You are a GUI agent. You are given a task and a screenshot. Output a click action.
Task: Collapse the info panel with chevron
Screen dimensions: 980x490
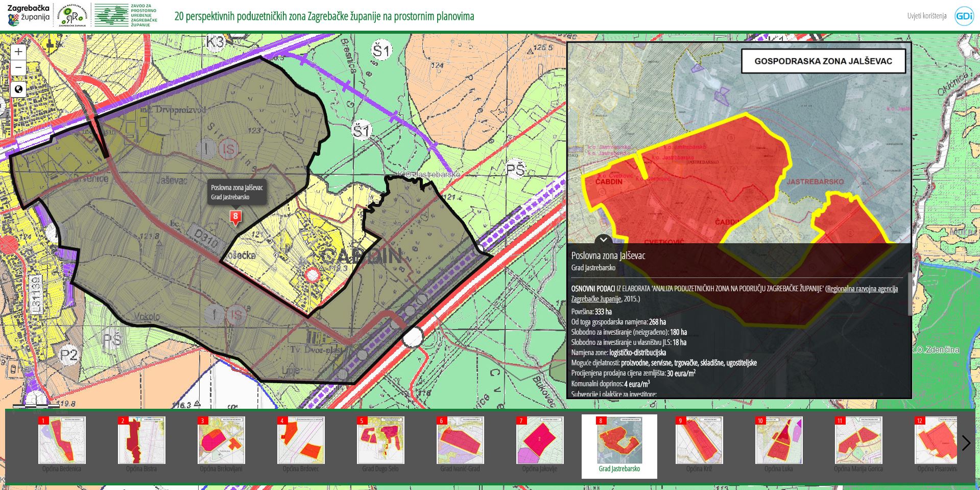[603, 239]
